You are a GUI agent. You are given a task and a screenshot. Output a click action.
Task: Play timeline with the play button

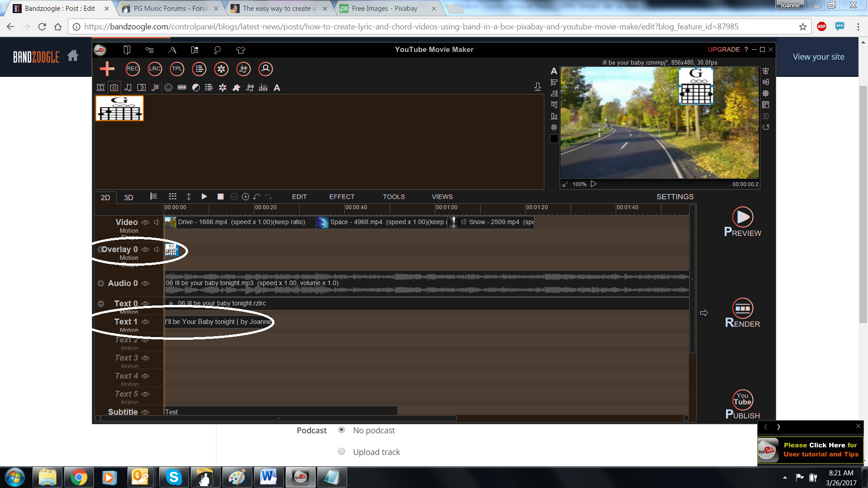pos(204,197)
